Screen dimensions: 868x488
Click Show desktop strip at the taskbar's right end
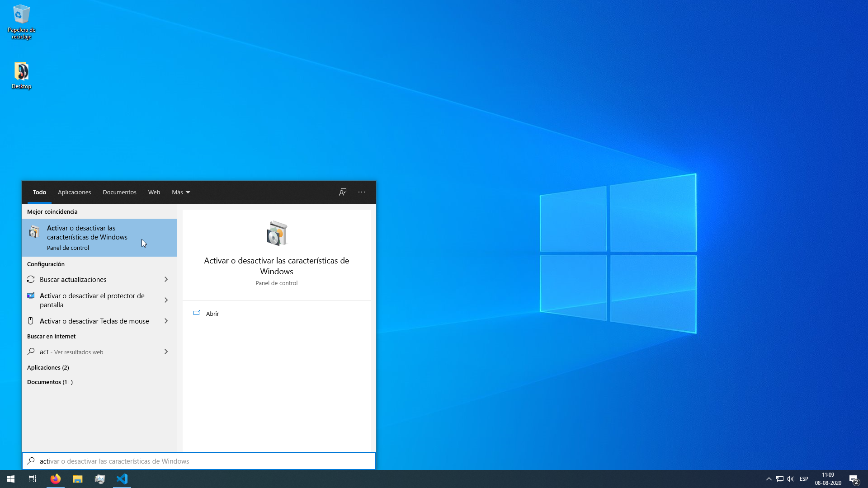click(866, 479)
